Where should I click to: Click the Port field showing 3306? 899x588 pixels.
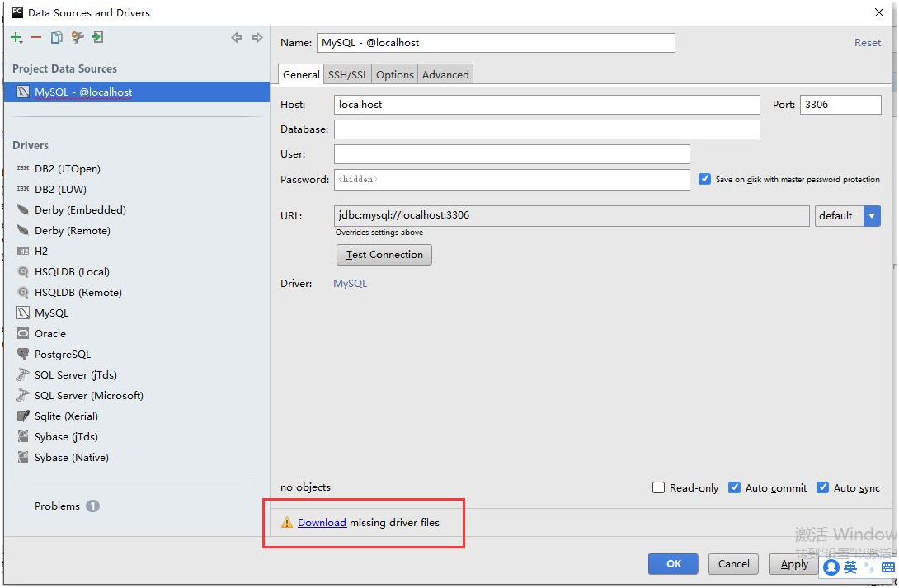click(x=840, y=105)
